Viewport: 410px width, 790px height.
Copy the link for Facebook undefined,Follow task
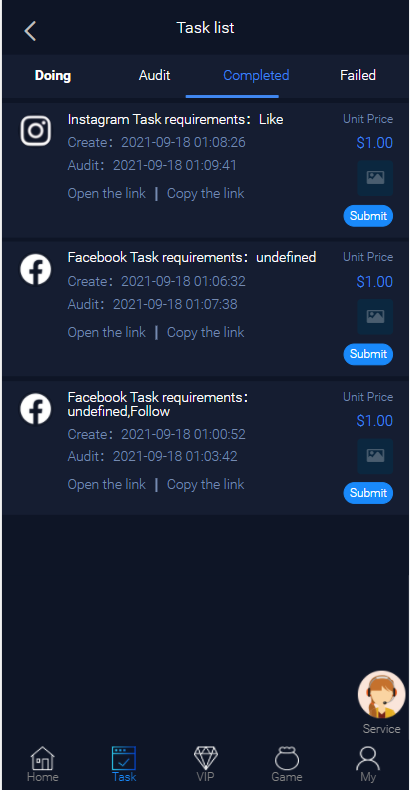coord(206,485)
